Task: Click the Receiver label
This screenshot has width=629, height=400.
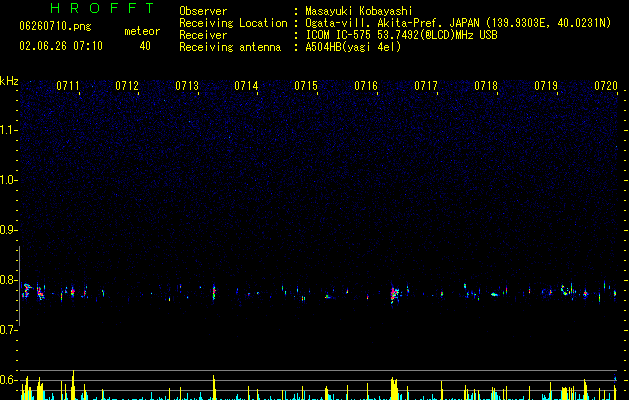Action: (203, 35)
